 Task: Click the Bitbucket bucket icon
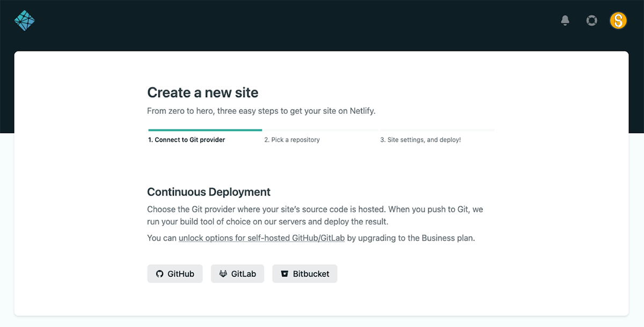(283, 273)
